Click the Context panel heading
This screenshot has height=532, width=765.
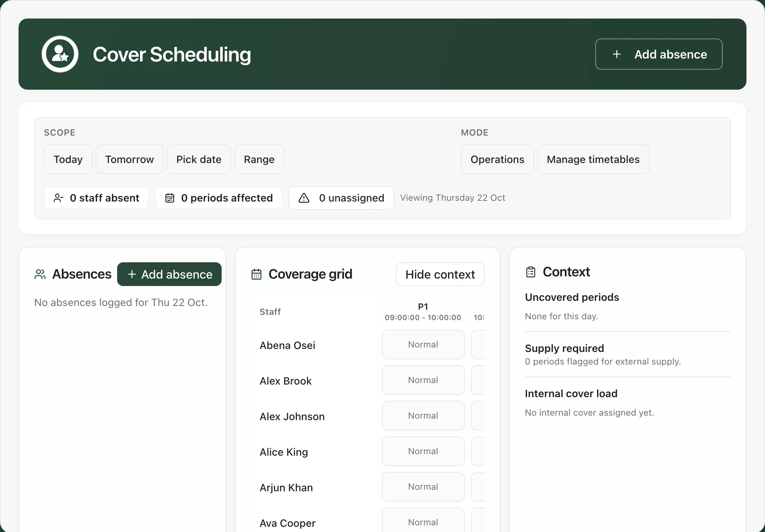point(566,272)
